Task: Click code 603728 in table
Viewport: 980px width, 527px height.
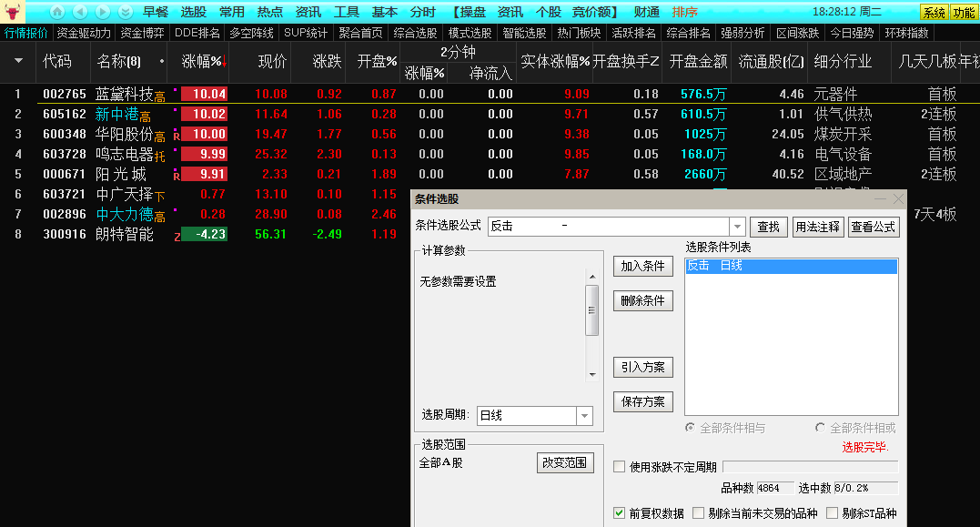Action: pyautogui.click(x=65, y=154)
